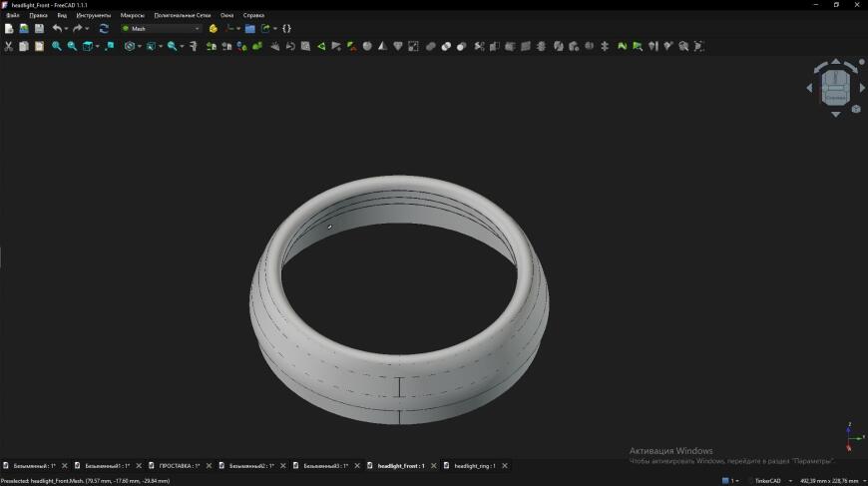This screenshot has width=868, height=486.
Task: Open the Инструменты menu
Action: (94, 16)
